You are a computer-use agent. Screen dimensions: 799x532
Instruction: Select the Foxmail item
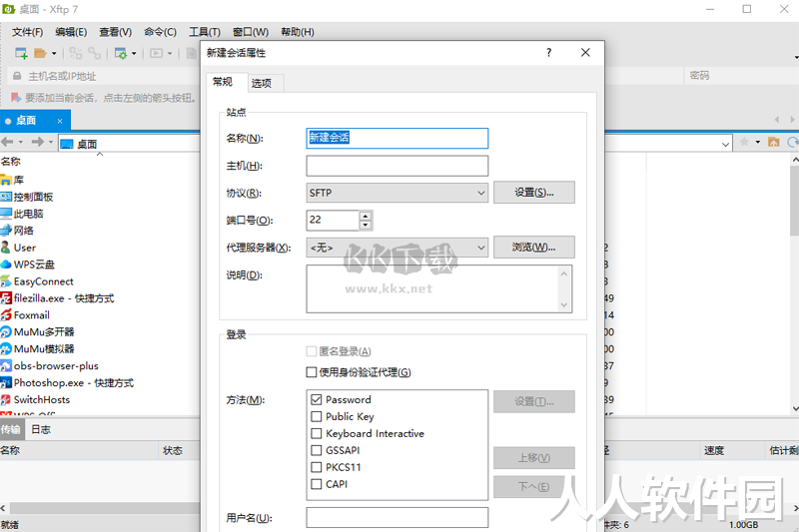coord(25,314)
